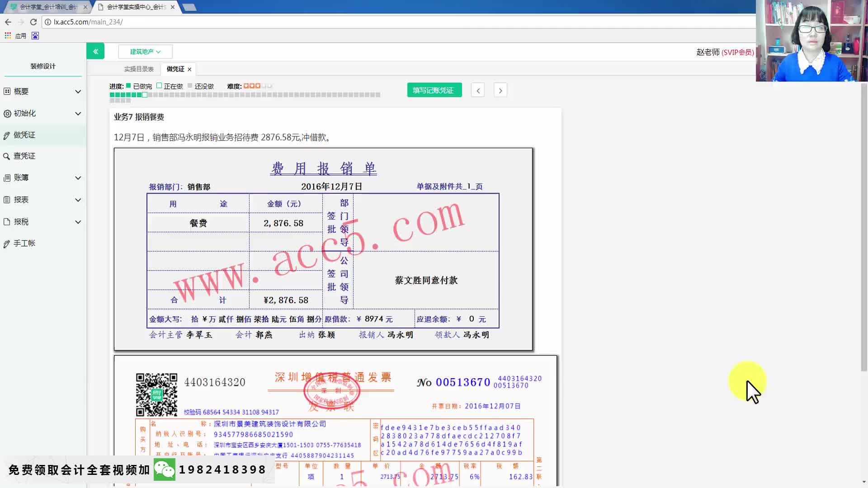Screen dimensions: 868x488
Task: Switch to the 实操目录表 tab
Action: pos(139,69)
